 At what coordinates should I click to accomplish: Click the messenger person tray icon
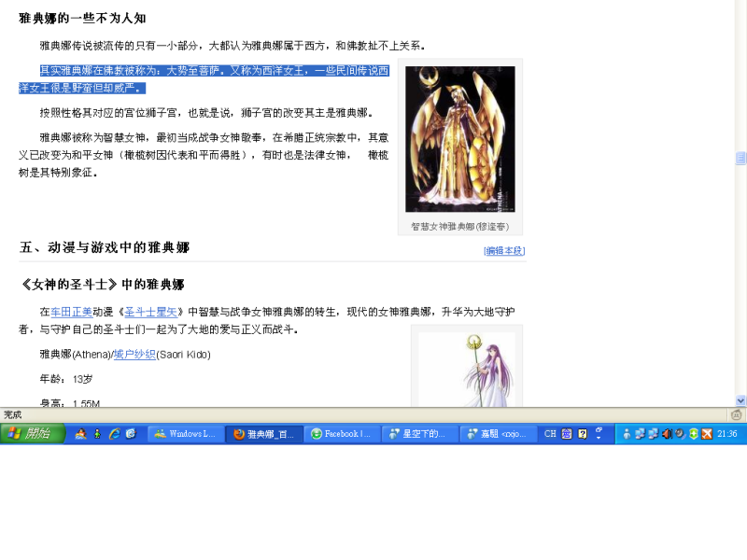627,434
